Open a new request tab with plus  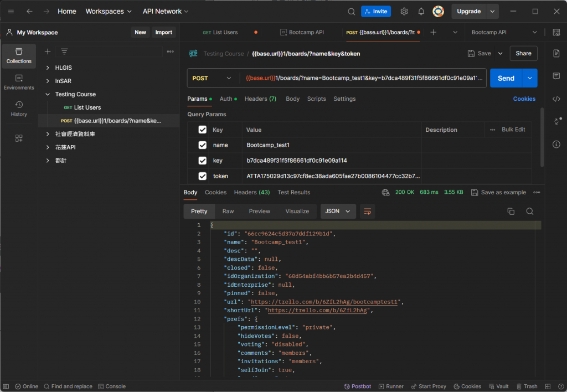pyautogui.click(x=433, y=32)
